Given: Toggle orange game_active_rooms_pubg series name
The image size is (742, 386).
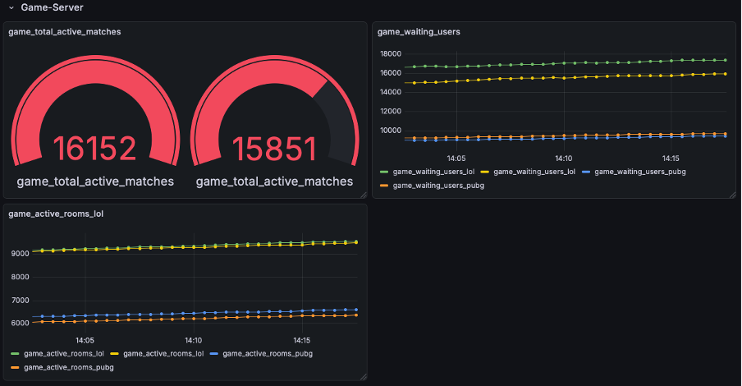Looking at the screenshot, I should tap(69, 368).
